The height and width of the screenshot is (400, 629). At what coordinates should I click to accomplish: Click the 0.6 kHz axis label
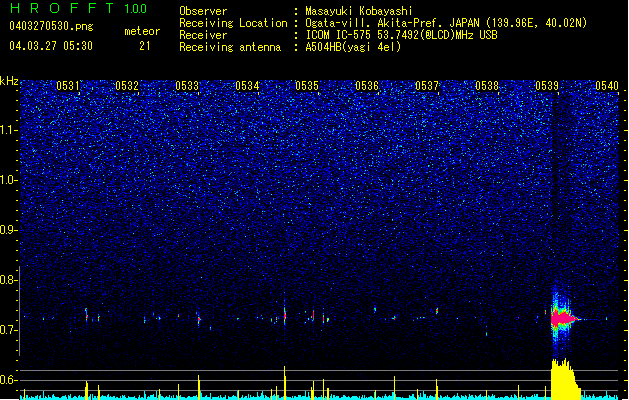(8, 380)
